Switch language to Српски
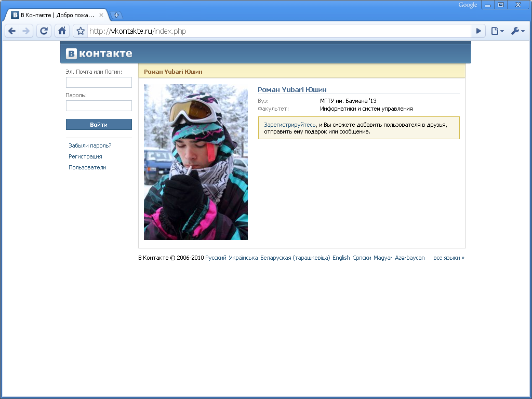Viewport: 532px width, 399px height. [x=362, y=258]
